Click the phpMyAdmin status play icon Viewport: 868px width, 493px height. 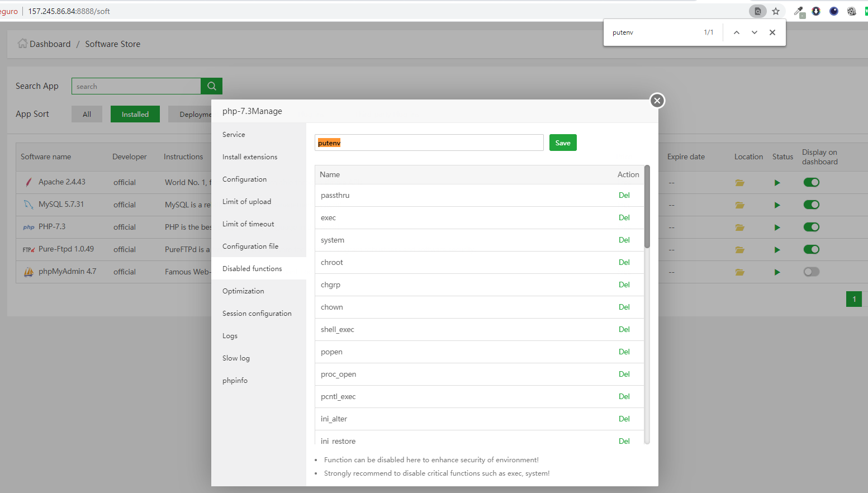pyautogui.click(x=777, y=272)
